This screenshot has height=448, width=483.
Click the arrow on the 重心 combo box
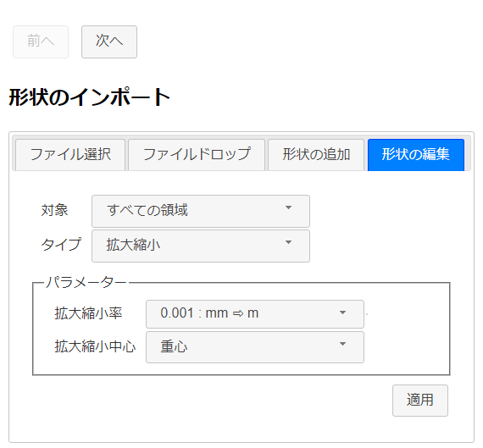[342, 344]
